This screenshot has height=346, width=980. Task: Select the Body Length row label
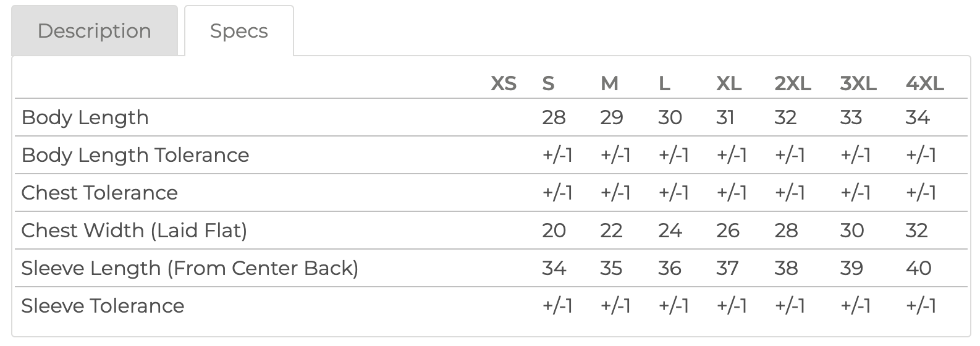[x=85, y=117]
